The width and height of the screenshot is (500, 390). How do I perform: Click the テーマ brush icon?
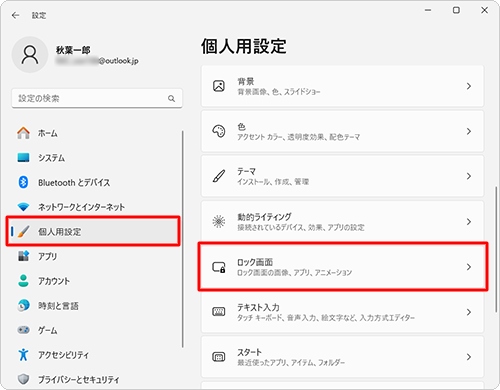219,176
